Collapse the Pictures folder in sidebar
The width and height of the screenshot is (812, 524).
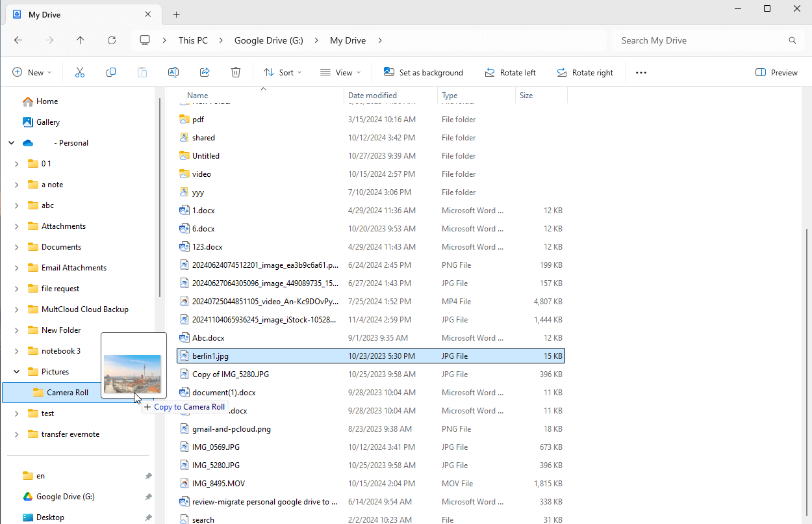[x=16, y=372]
